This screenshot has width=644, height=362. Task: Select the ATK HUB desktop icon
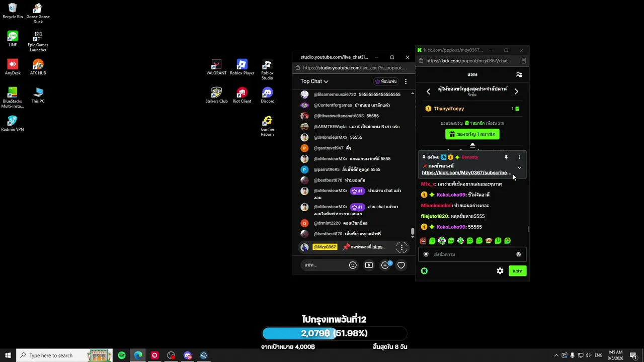coord(38,67)
